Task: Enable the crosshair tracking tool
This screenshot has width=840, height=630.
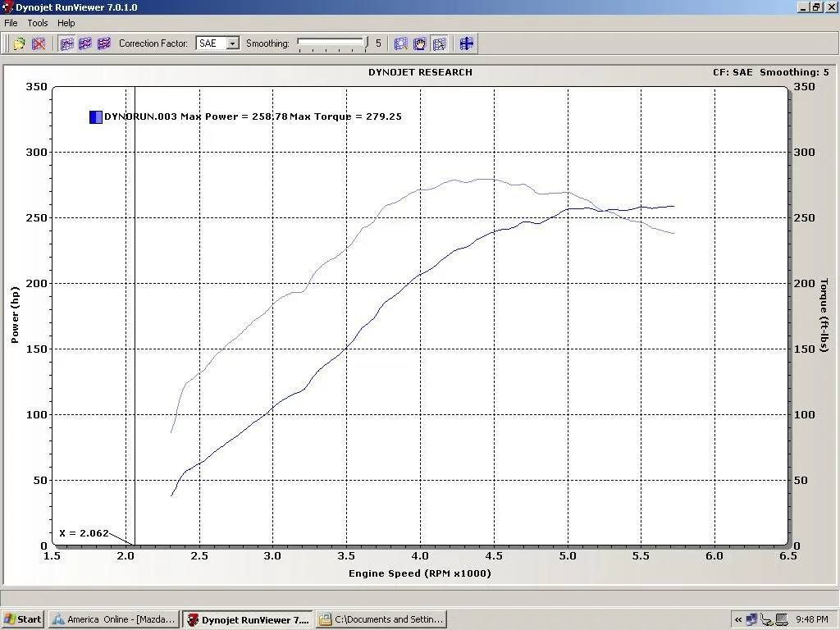Action: (466, 43)
